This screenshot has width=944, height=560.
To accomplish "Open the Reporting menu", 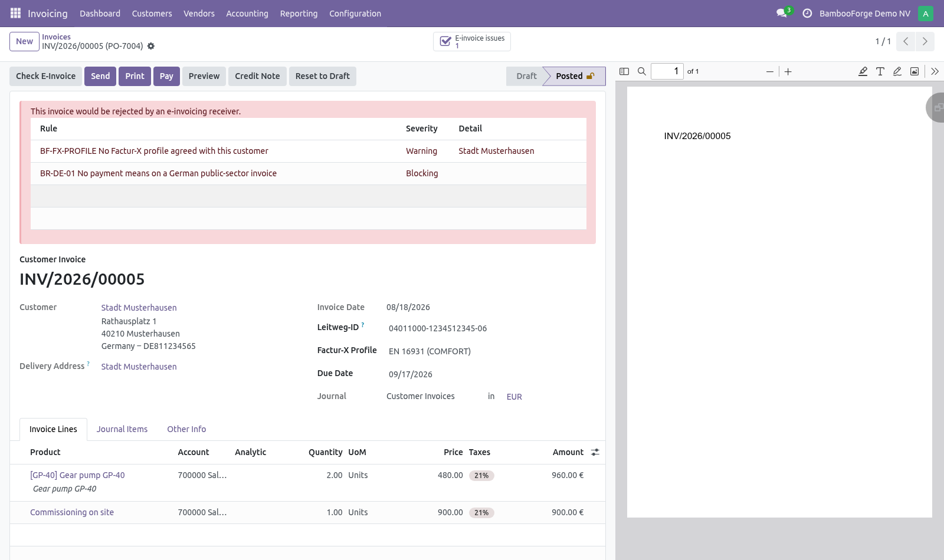I will (299, 13).
